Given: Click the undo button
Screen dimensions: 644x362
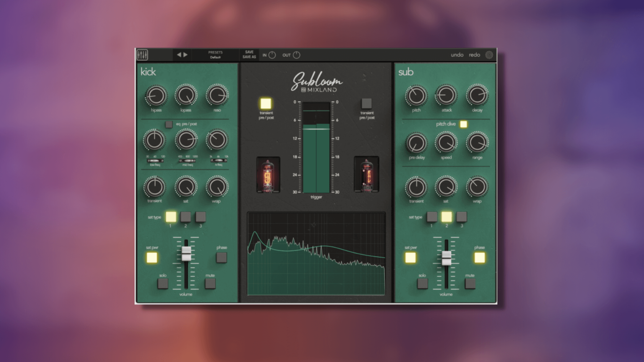Looking at the screenshot, I should (457, 55).
